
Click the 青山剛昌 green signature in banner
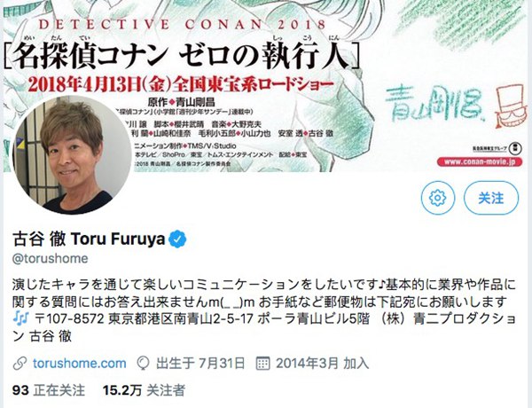tap(436, 103)
